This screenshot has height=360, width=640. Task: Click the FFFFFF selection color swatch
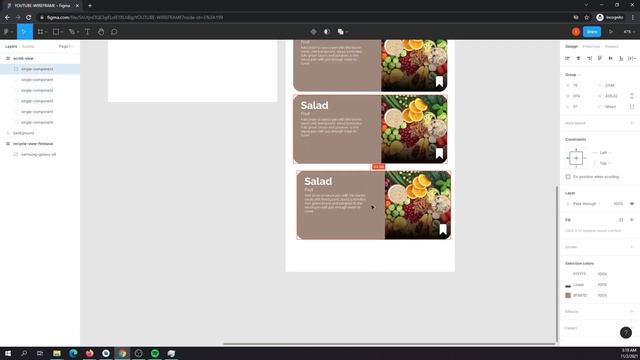568,274
